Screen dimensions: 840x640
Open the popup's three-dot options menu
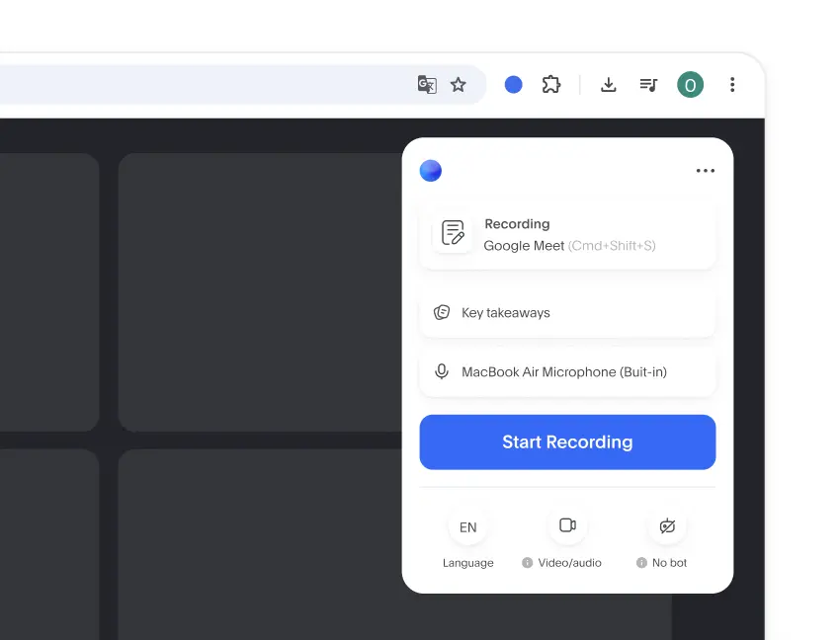pyautogui.click(x=705, y=170)
